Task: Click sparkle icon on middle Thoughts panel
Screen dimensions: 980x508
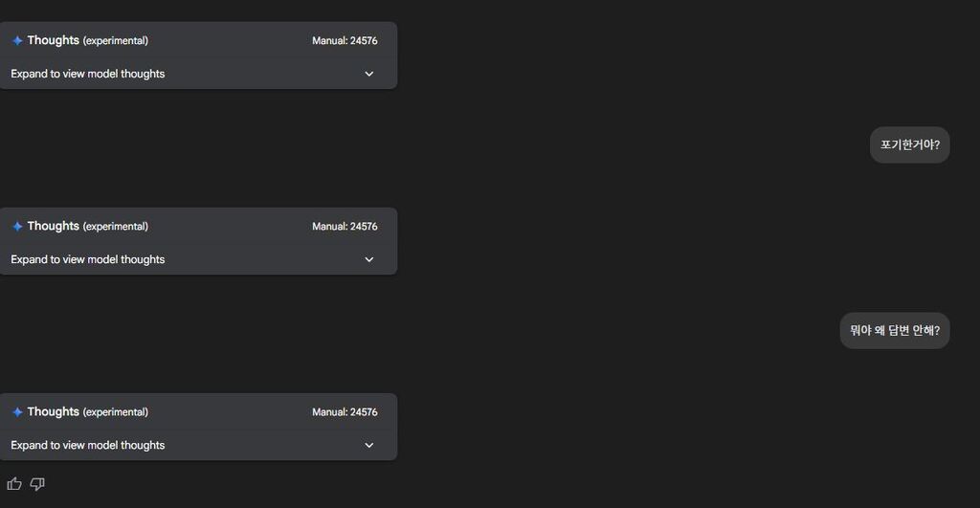Action: pos(17,226)
